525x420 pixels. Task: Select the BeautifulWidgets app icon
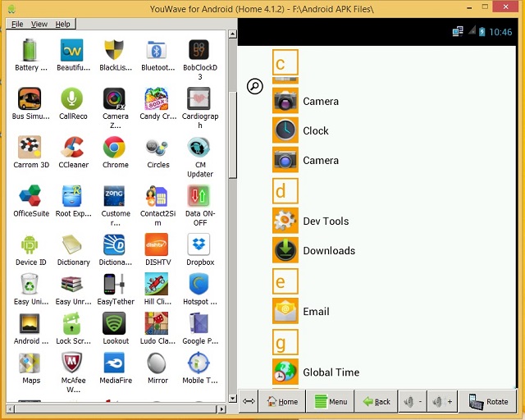coord(71,50)
